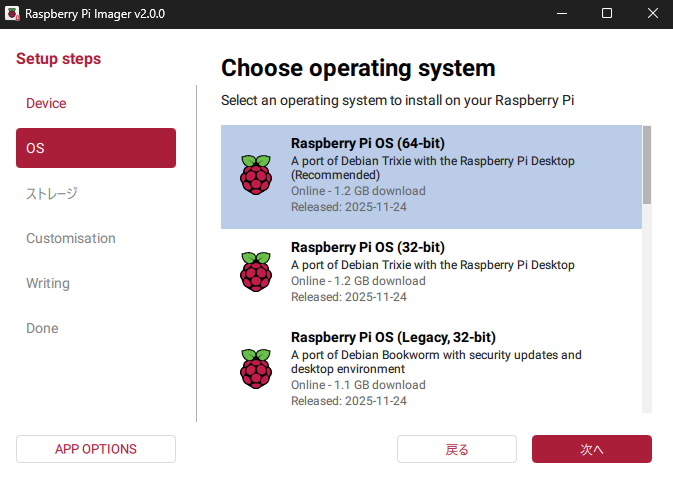The height and width of the screenshot is (477, 673).
Task: Click raspberry icon for Legacy 32-bit OS
Action: [255, 367]
